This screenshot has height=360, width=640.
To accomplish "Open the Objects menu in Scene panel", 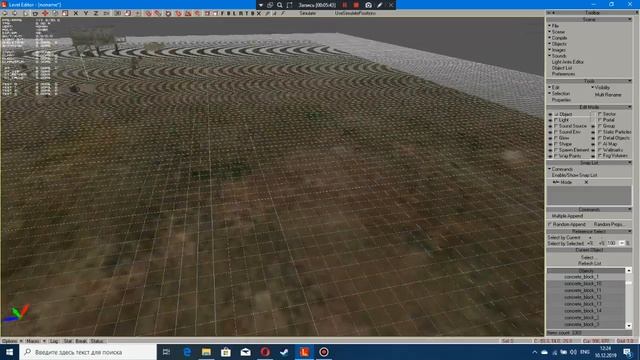I will 559,44.
